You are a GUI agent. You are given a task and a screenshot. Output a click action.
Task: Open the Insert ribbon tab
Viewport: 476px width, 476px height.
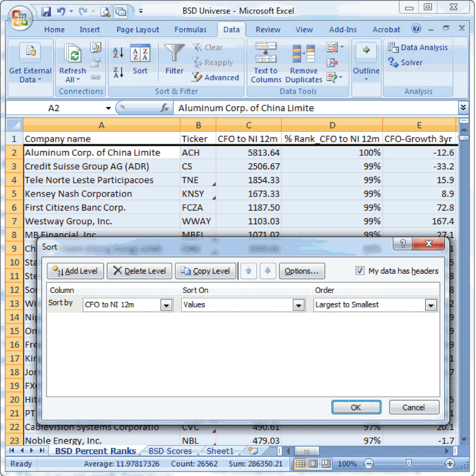[89, 30]
